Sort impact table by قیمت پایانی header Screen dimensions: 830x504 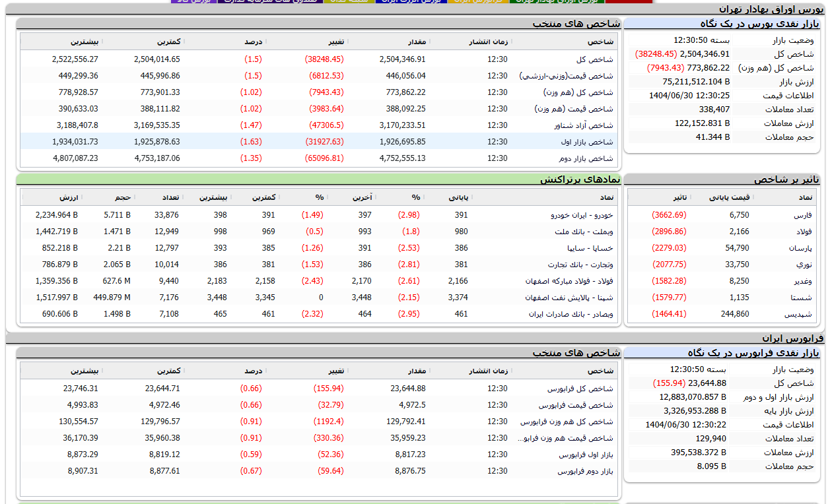coord(729,197)
